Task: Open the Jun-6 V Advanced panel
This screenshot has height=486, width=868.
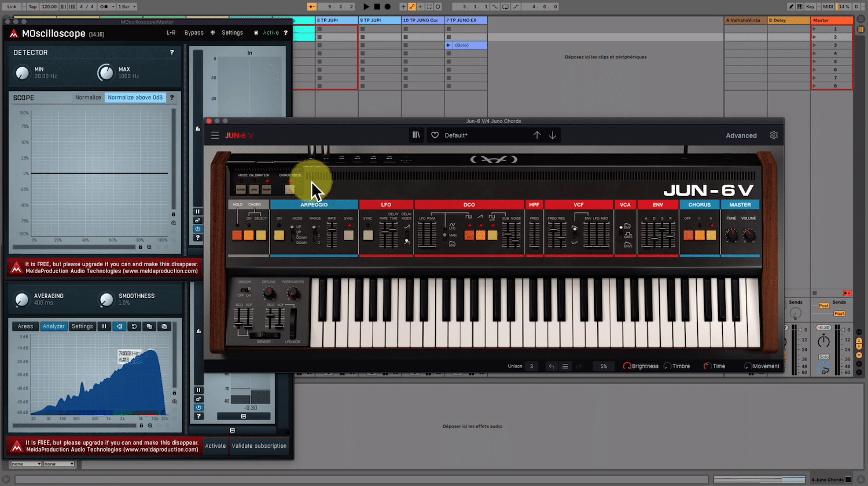Action: pyautogui.click(x=741, y=135)
